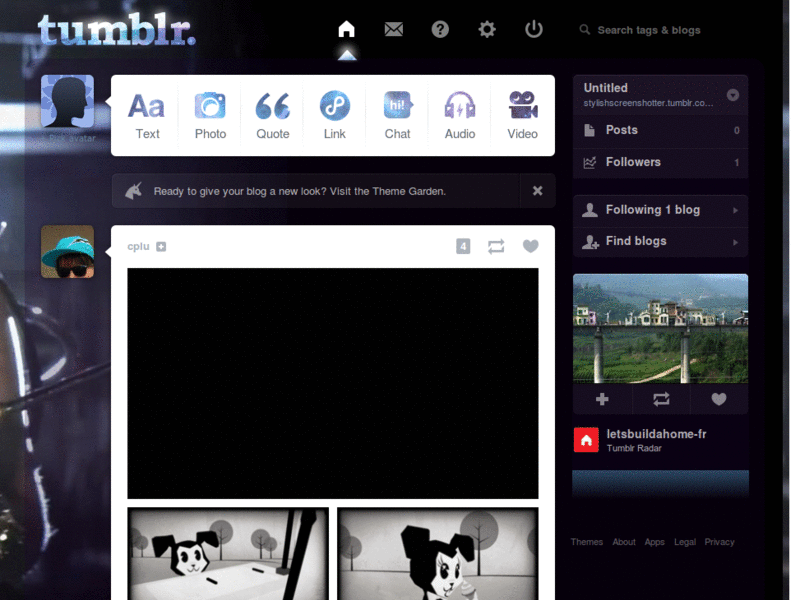
Task: Open the cplu blog name link
Action: 138,246
